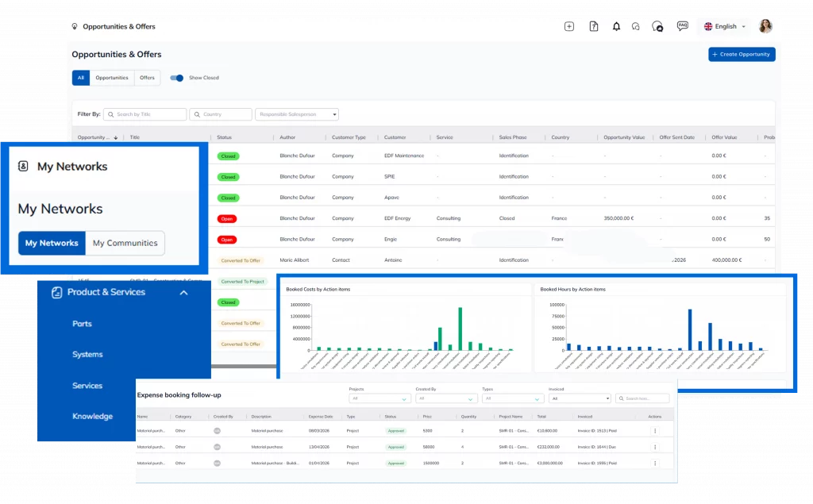Viewport: 813px width, 504px height.
Task: Switch to the Offers tab
Action: point(147,78)
